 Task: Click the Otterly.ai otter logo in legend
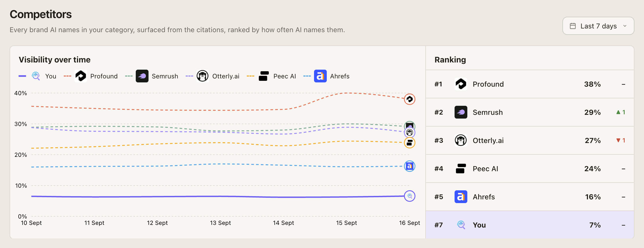tap(202, 76)
